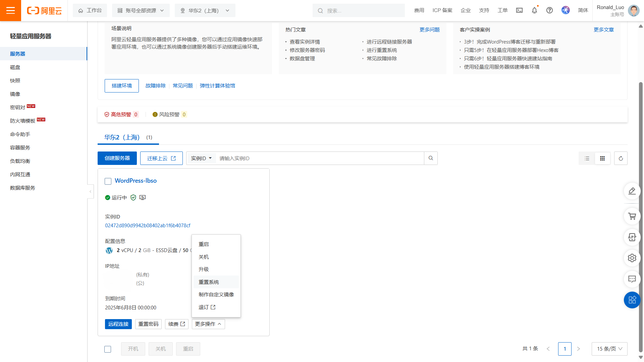
Task: Click the 创建服务器 button
Action: 117,158
